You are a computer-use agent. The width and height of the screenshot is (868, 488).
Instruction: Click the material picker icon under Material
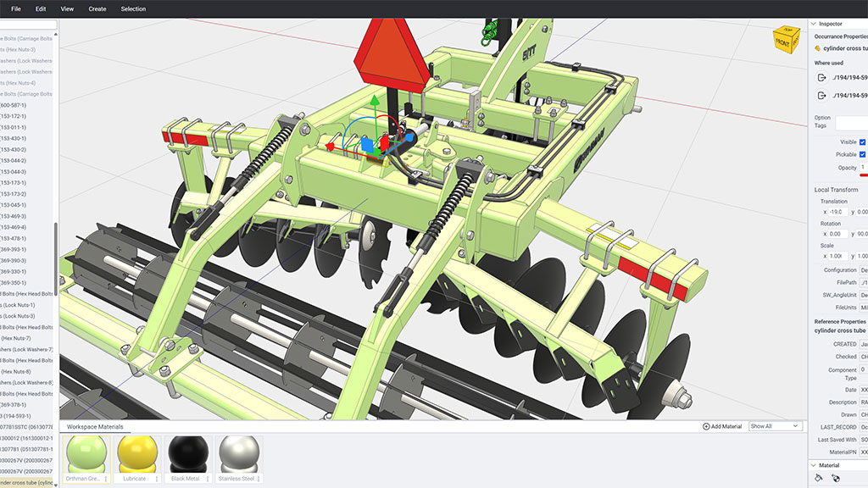point(836,478)
